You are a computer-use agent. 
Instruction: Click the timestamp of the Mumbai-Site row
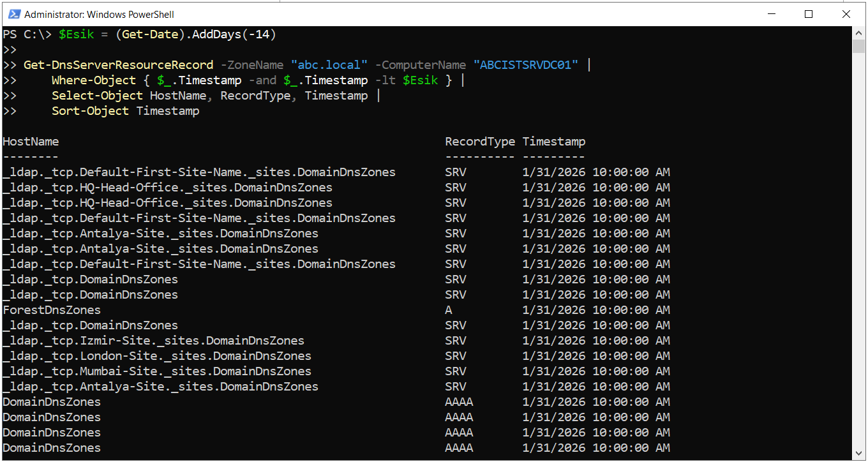(x=596, y=371)
